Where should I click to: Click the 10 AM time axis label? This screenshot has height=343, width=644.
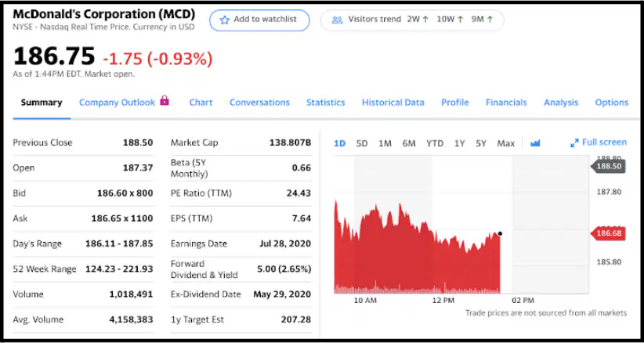tap(365, 301)
